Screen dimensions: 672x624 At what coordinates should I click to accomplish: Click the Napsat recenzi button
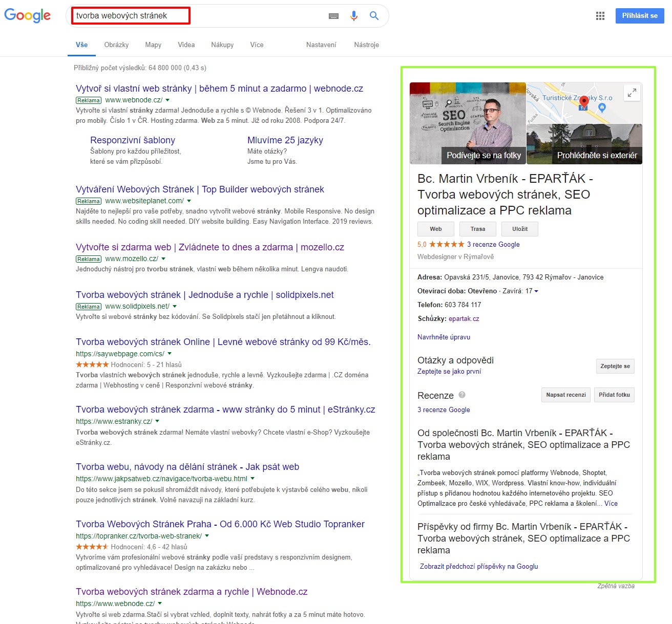(566, 395)
